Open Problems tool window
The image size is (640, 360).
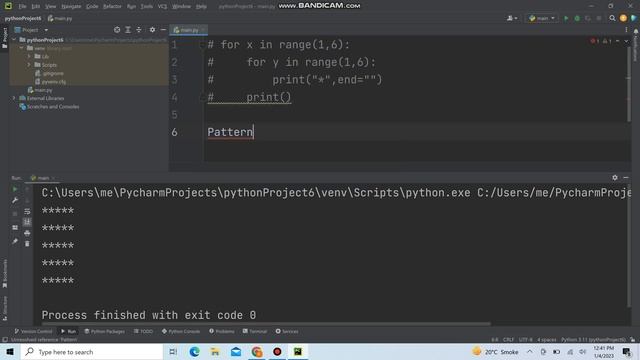coord(222,331)
